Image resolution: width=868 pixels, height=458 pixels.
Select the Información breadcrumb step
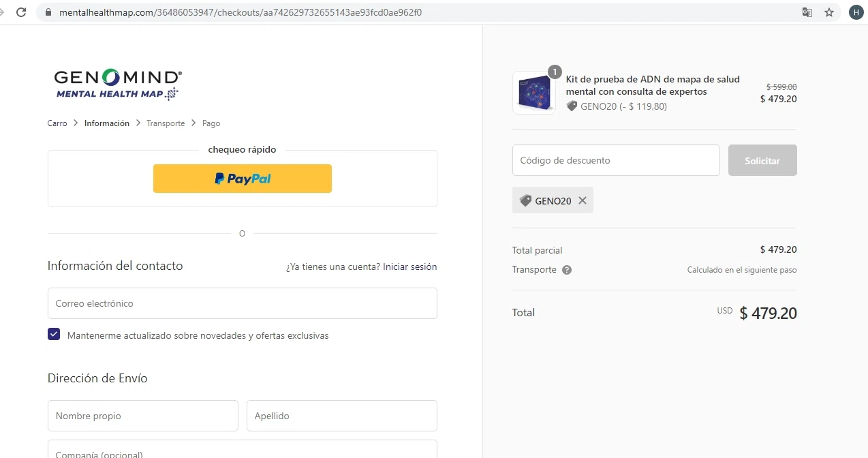[107, 123]
